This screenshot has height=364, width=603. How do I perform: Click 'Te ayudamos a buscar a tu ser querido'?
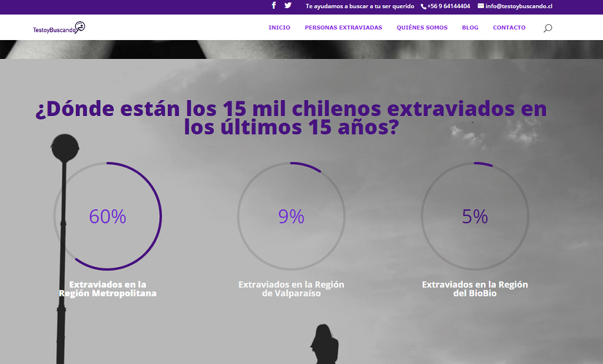pos(360,6)
